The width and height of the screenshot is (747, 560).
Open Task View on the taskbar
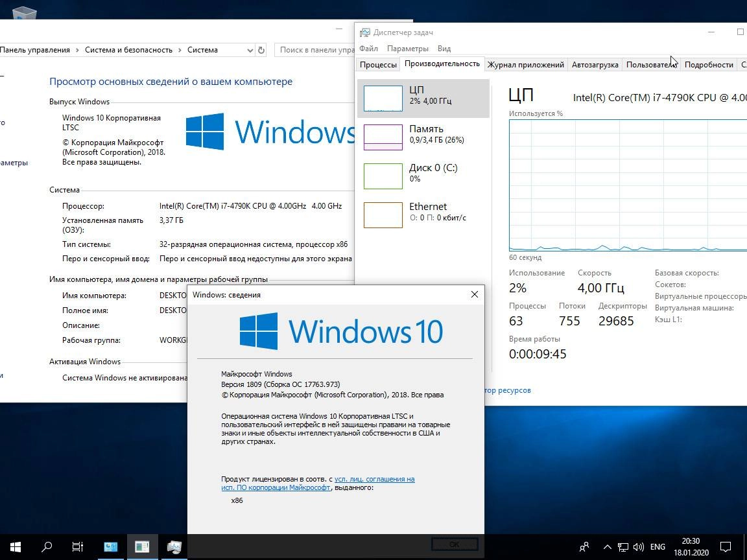click(77, 546)
